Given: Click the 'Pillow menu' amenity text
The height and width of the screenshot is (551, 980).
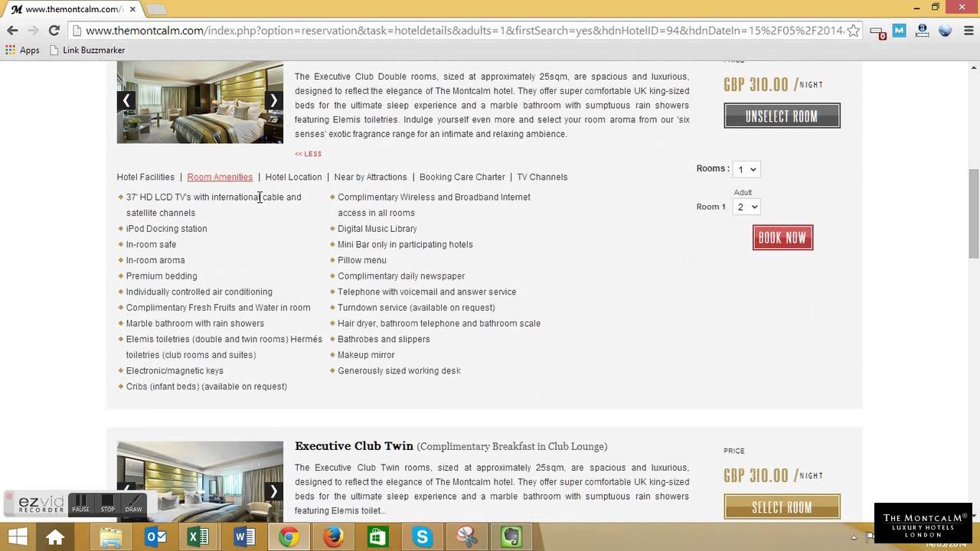Looking at the screenshot, I should coord(361,260).
